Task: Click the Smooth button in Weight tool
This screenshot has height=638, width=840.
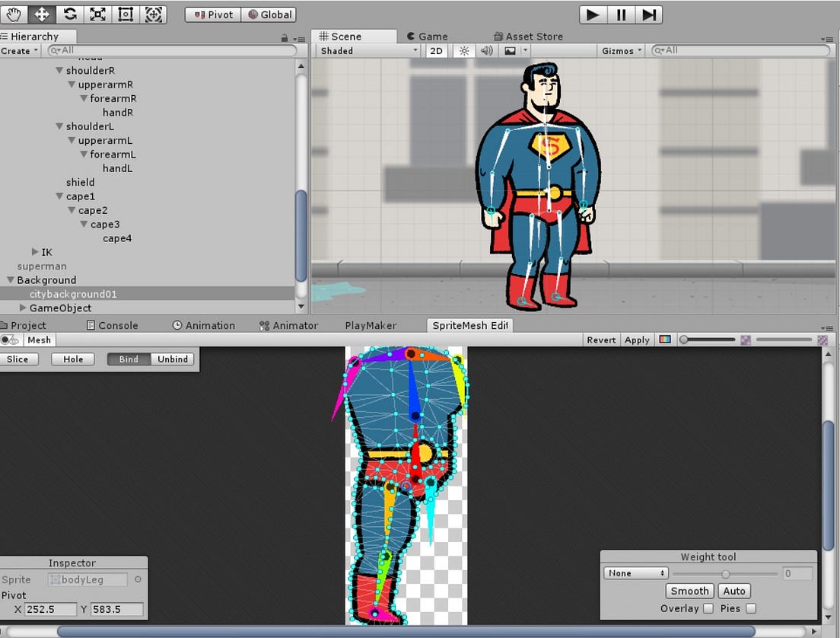Action: (689, 591)
